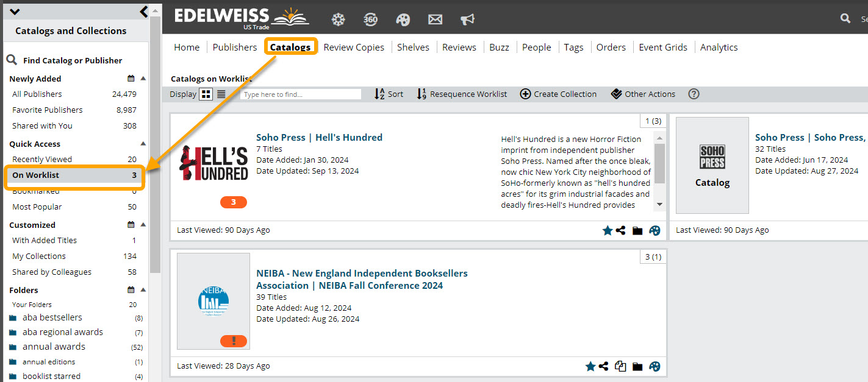Image resolution: width=868 pixels, height=382 pixels.
Task: Open the calendar icon beside Newly Added
Action: point(131,79)
